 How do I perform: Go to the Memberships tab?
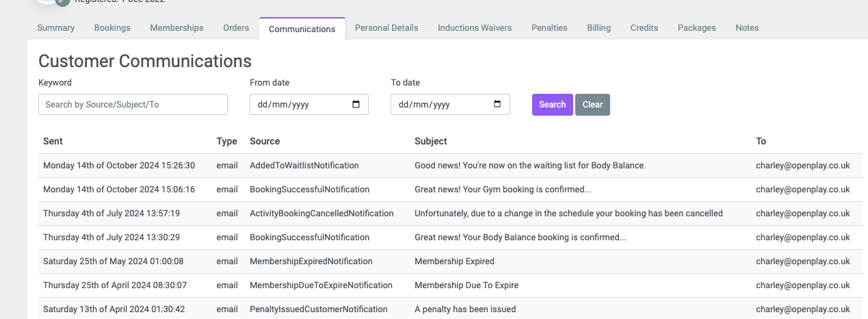tap(176, 28)
